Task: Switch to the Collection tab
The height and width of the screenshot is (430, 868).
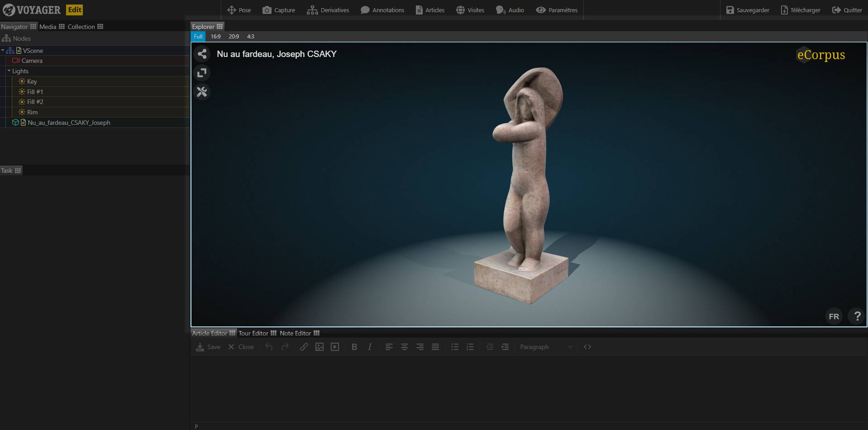Action: click(85, 27)
